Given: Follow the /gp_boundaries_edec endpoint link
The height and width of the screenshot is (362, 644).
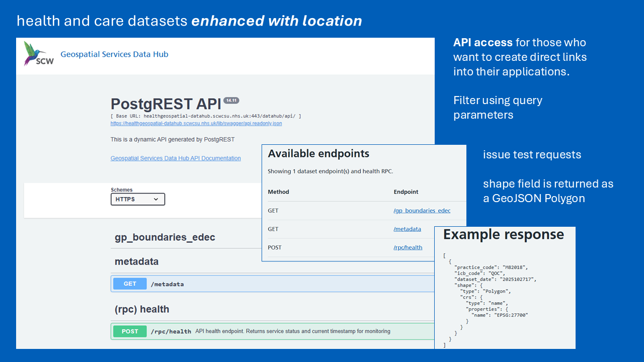Looking at the screenshot, I should 422,211.
